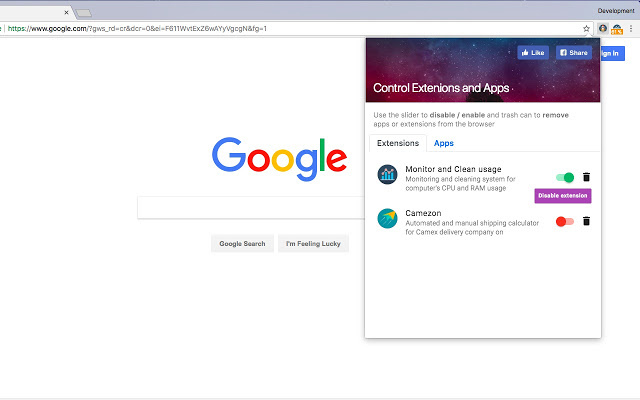Screen dimensions: 640x400
Task: Remove Camezon with its trash can icon
Action: 587,221
